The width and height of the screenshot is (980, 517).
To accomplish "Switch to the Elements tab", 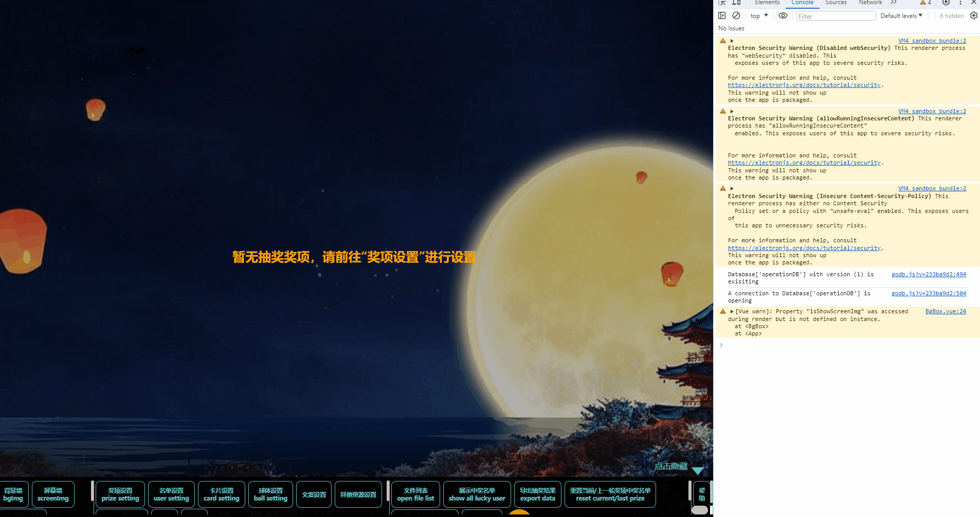I will click(x=767, y=3).
